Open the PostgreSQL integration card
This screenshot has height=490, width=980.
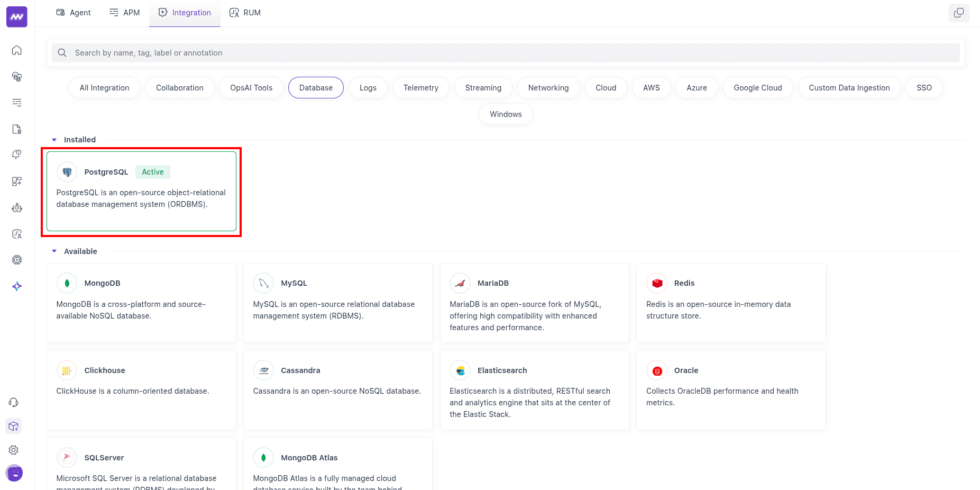[141, 192]
